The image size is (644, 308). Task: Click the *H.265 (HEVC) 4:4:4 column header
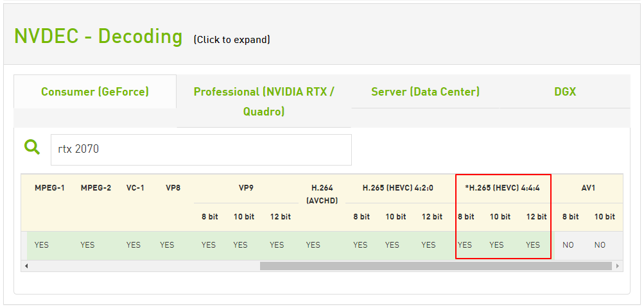point(502,188)
